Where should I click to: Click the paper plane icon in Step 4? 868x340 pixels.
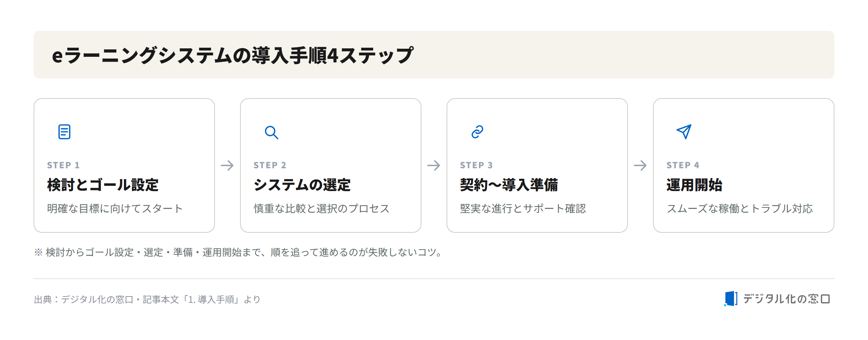[684, 132]
